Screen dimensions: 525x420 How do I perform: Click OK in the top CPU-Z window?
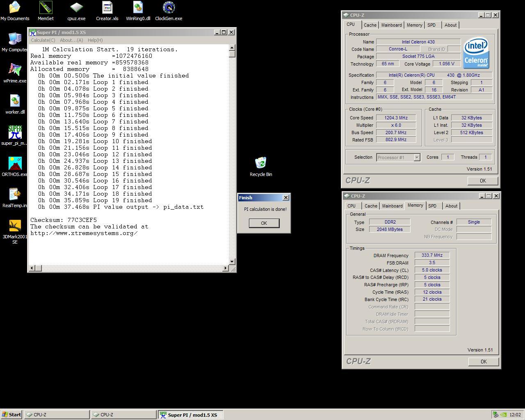(483, 181)
